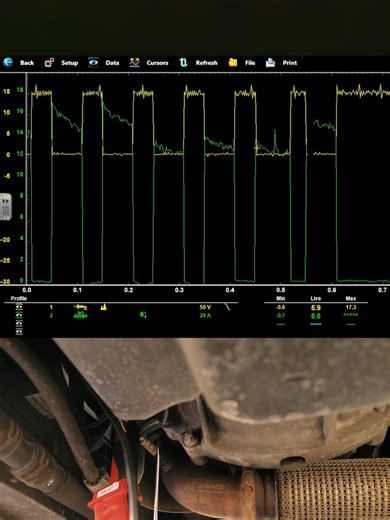
Task: Select the Refresh option
Action: (206, 63)
